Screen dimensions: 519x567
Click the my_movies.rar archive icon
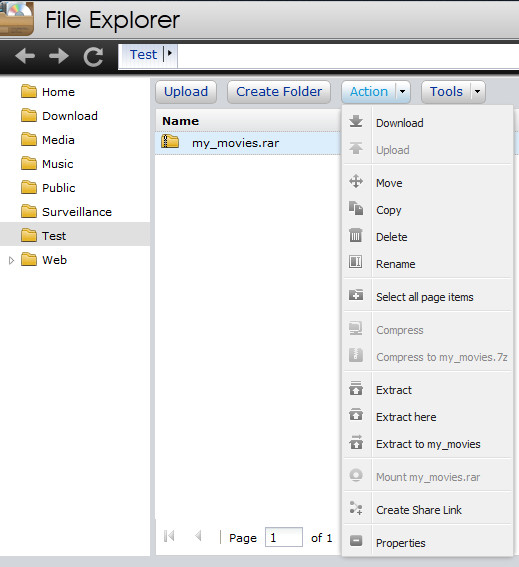(x=170, y=141)
